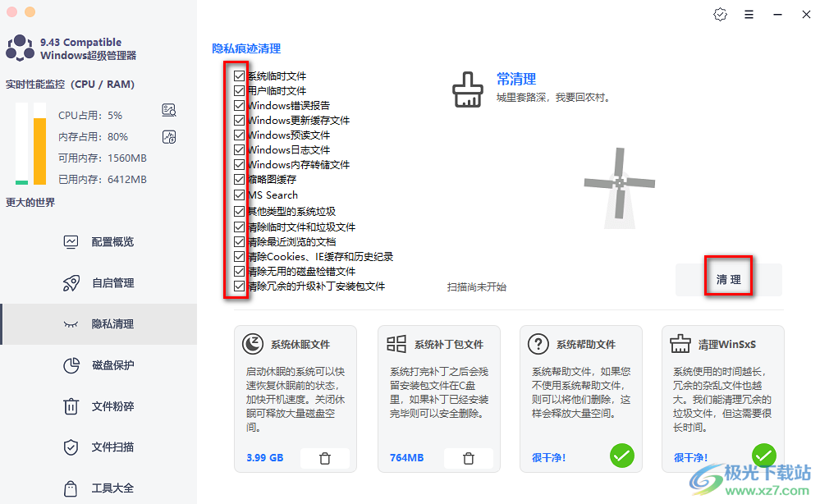Open the hamburger menu in title bar
The width and height of the screenshot is (820, 504).
point(749,15)
